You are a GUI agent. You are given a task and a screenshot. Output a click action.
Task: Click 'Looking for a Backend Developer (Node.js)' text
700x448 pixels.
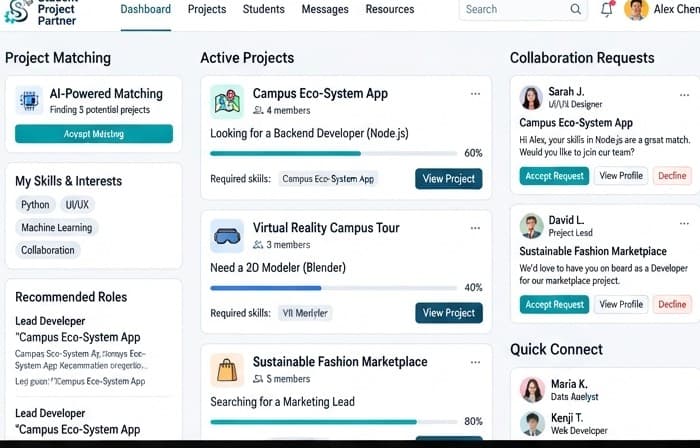point(309,133)
